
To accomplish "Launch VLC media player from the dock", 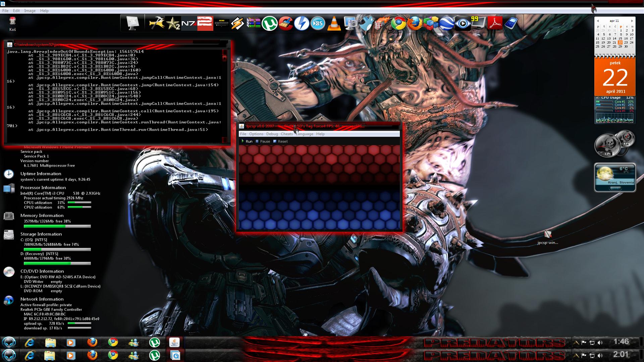I will (334, 23).
